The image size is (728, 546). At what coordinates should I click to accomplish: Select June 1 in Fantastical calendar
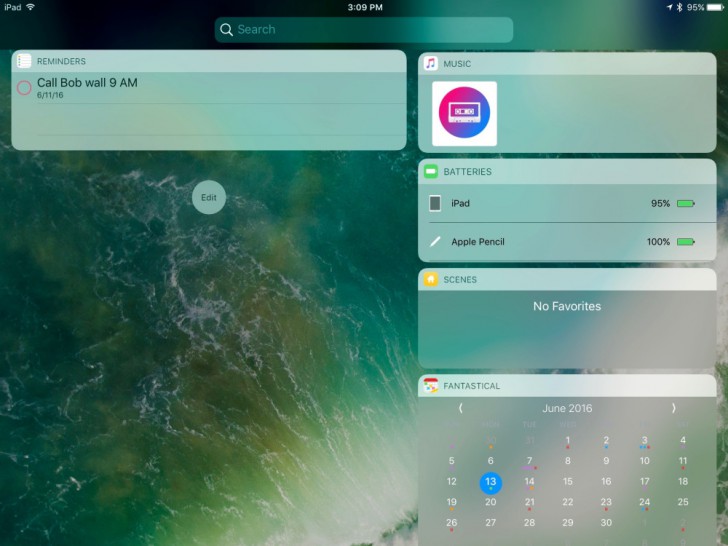click(x=567, y=440)
